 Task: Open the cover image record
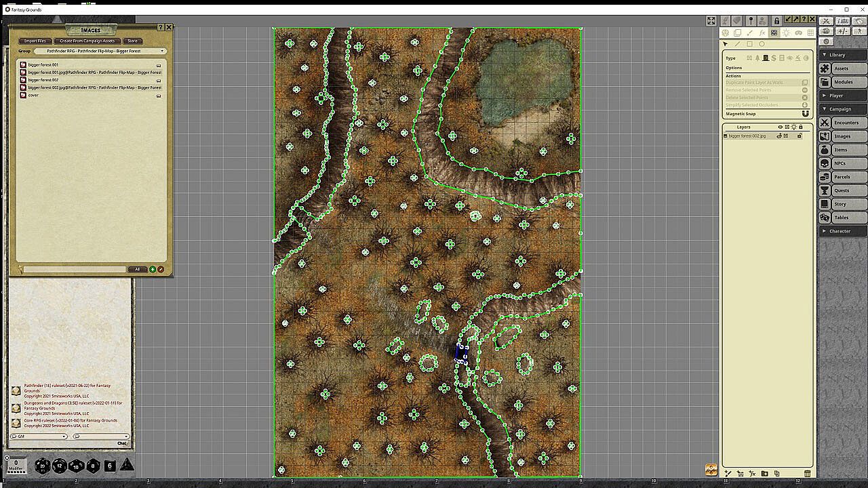pyautogui.click(x=92, y=95)
